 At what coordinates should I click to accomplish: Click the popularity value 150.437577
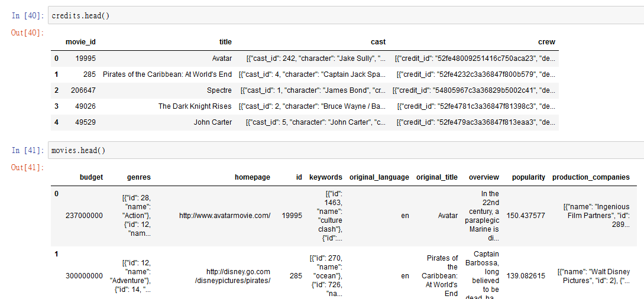(x=526, y=216)
